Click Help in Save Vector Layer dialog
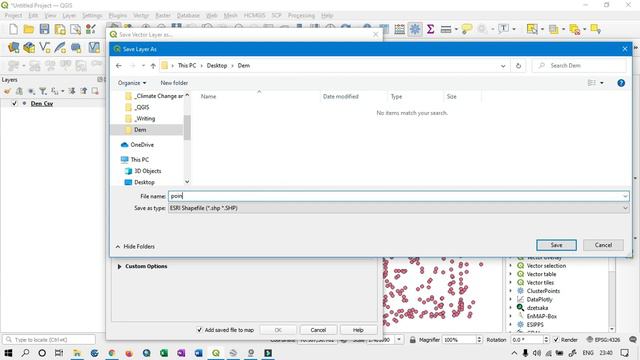Viewport: 640px width, 360px height. coord(358,330)
